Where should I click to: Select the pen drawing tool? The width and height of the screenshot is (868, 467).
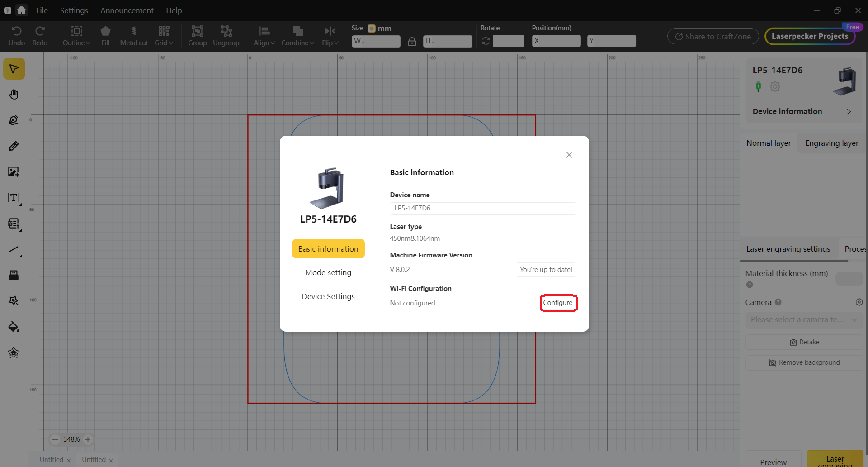14,120
